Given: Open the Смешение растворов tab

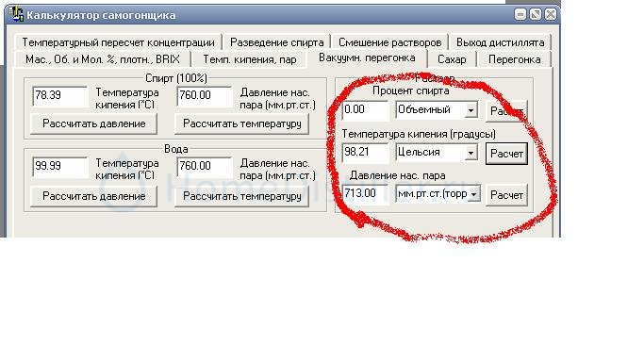Looking at the screenshot, I should tap(389, 42).
